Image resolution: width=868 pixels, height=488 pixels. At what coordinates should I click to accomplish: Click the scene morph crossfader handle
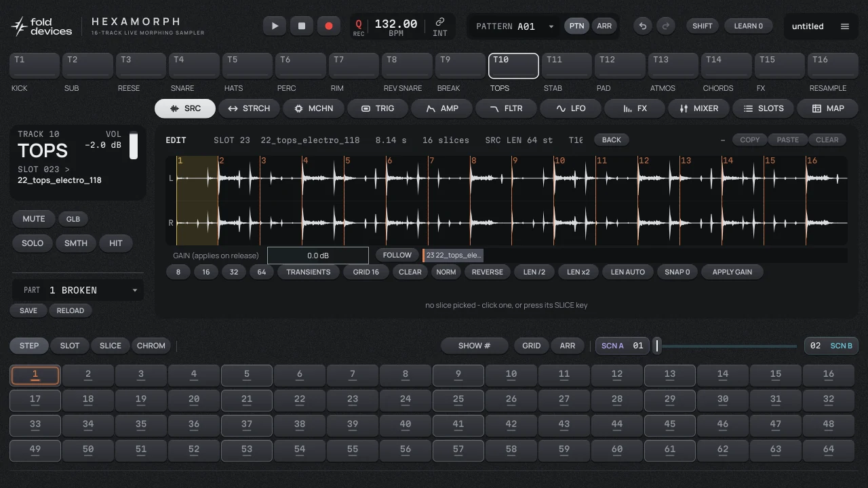[x=657, y=346]
